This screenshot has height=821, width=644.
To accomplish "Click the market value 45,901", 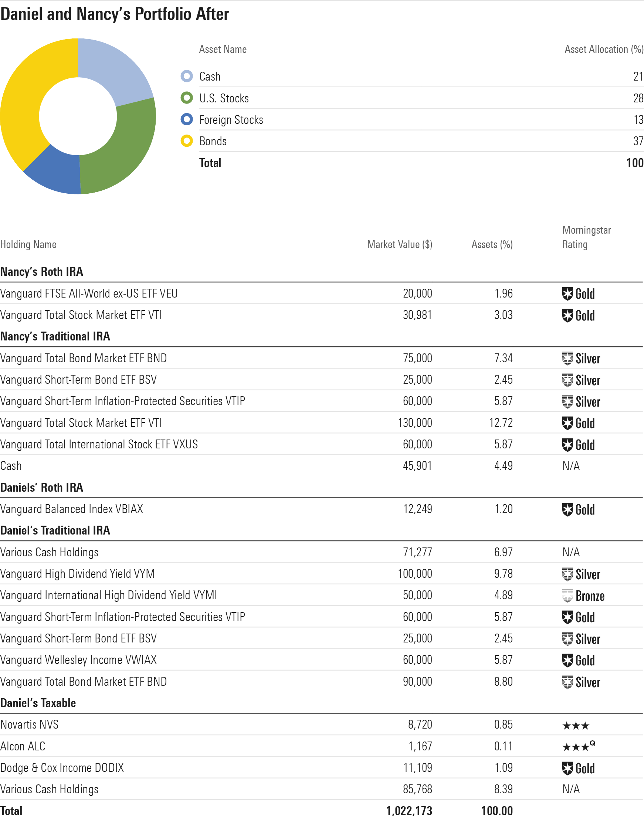I will click(x=417, y=466).
